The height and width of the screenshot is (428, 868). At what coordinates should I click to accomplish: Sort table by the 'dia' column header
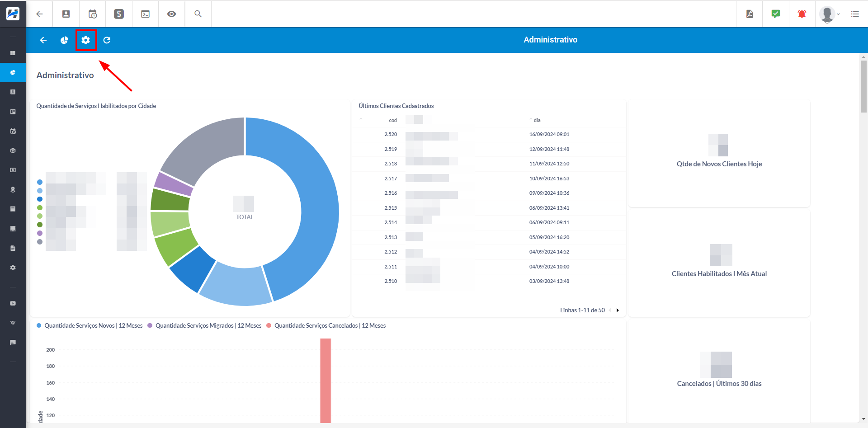coord(537,120)
